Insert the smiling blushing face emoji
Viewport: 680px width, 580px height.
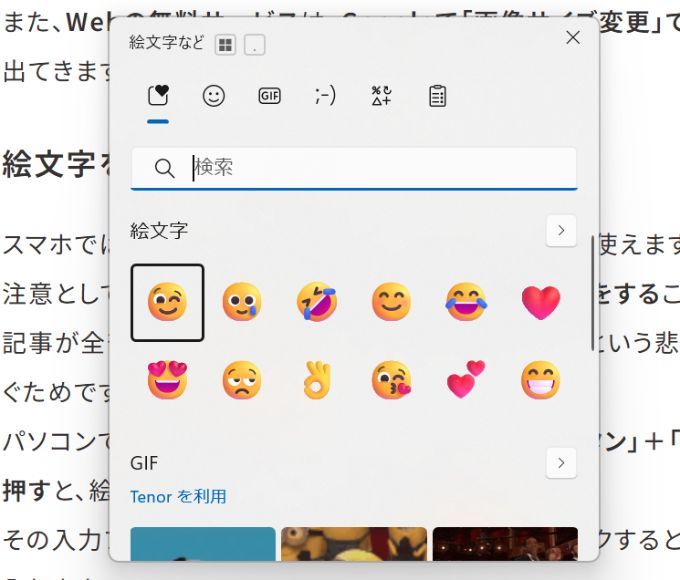point(391,302)
